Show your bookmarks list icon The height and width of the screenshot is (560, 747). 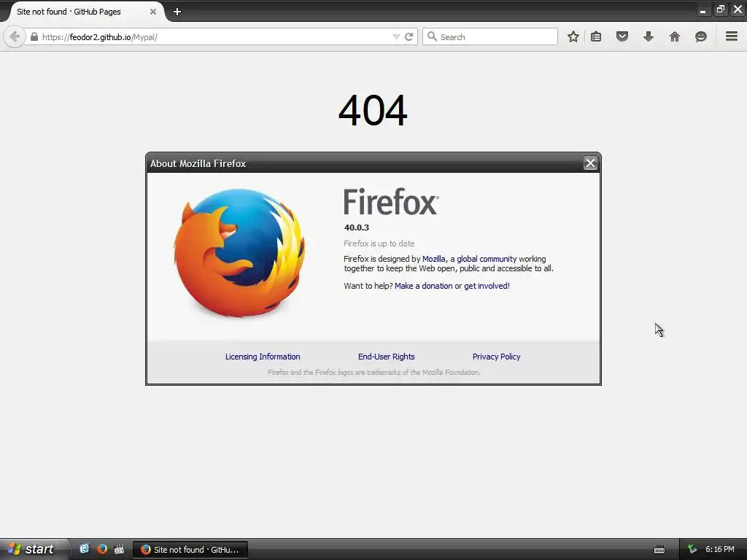pos(595,36)
